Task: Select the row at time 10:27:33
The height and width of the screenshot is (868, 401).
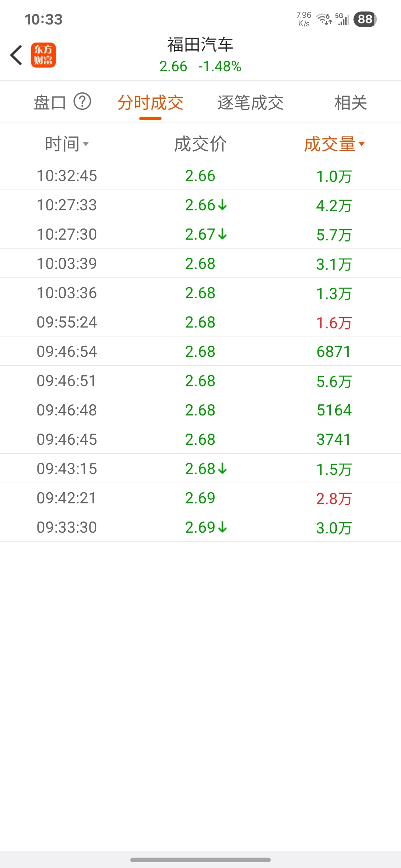Action: point(200,205)
